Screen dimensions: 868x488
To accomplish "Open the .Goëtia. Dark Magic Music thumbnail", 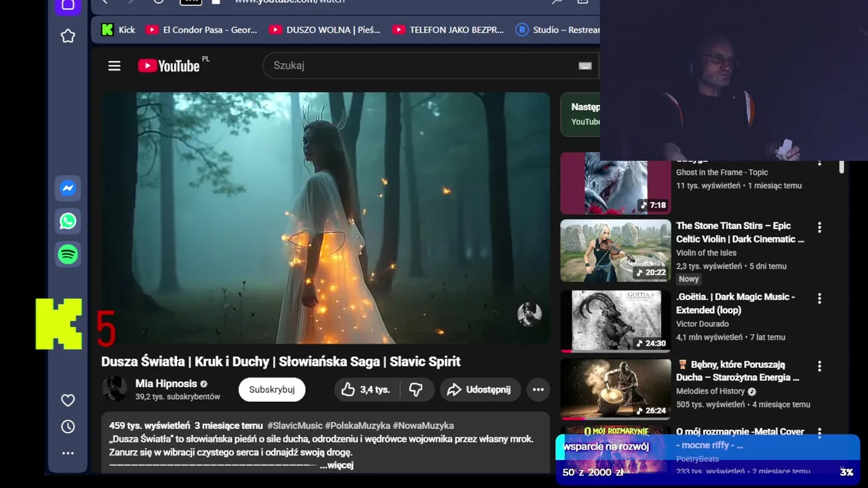I will point(616,321).
